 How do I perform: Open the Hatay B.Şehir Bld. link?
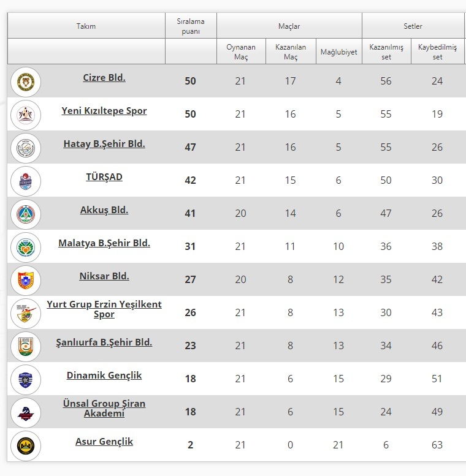point(104,144)
